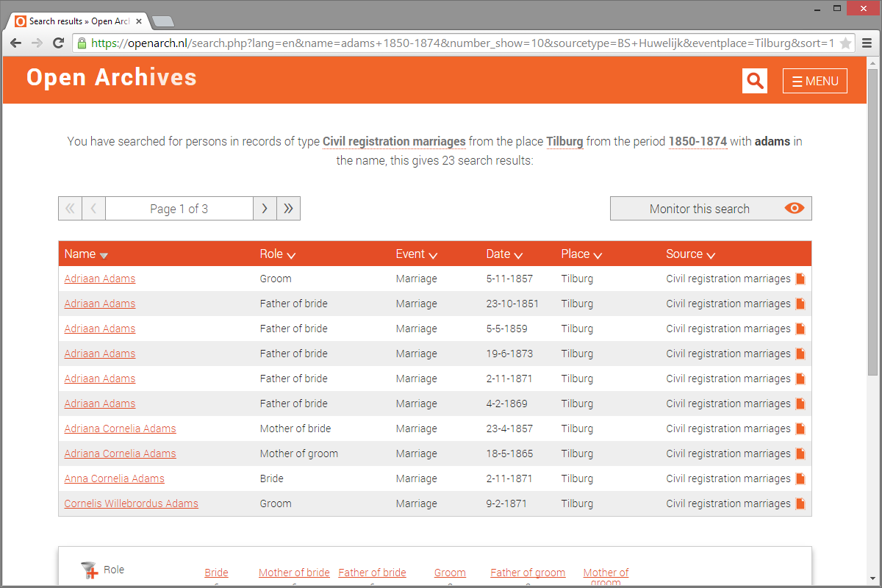Viewport: 882px width, 588px height.
Task: Click document icon in 23-10-1851 row
Action: [800, 304]
